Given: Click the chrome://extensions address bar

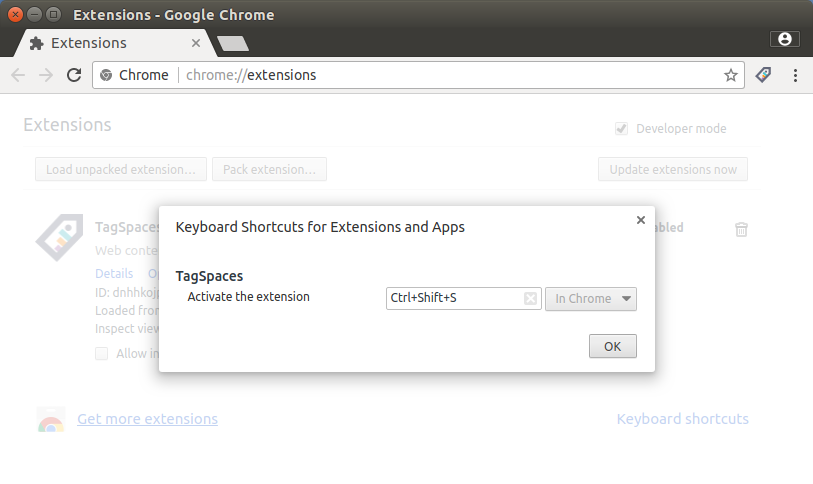Looking at the screenshot, I should click(x=418, y=75).
